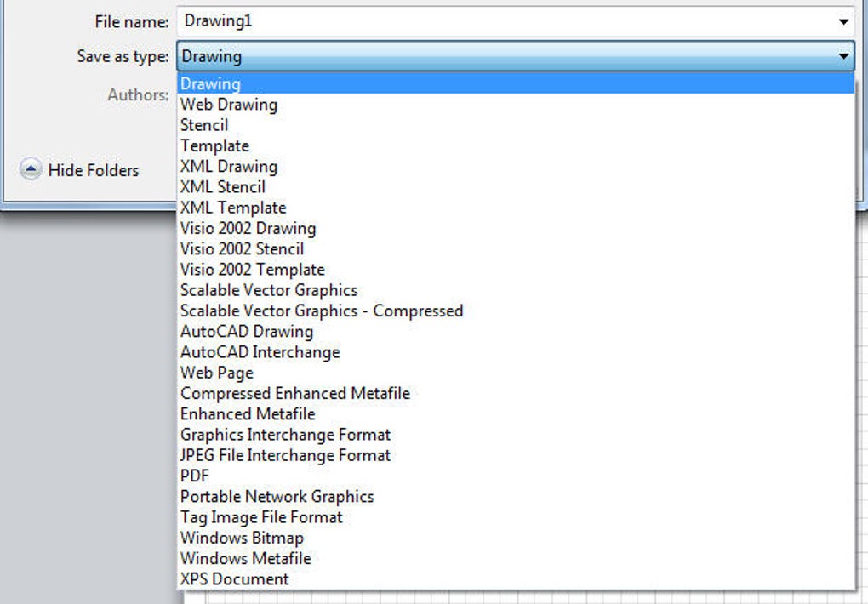Screen dimensions: 868x604
Task: Select XPS Document file type
Action: pos(516,579)
